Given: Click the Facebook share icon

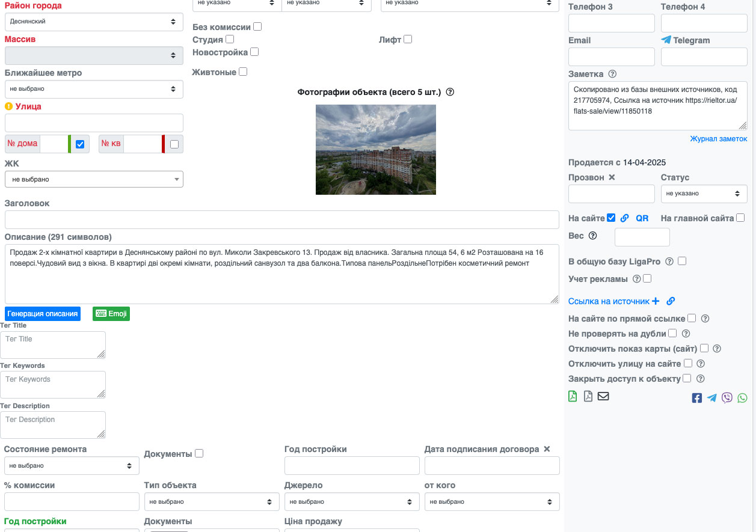Looking at the screenshot, I should click(x=696, y=398).
